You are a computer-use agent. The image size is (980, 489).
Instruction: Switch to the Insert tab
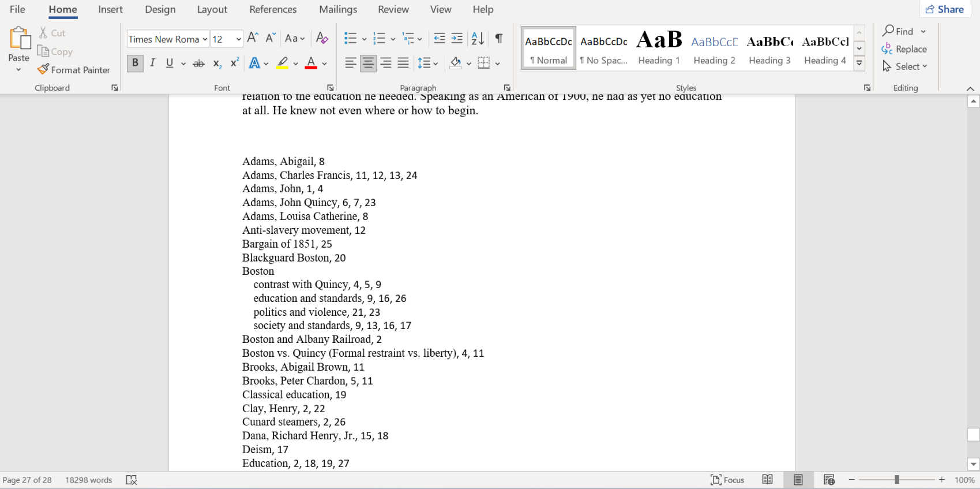click(x=110, y=9)
